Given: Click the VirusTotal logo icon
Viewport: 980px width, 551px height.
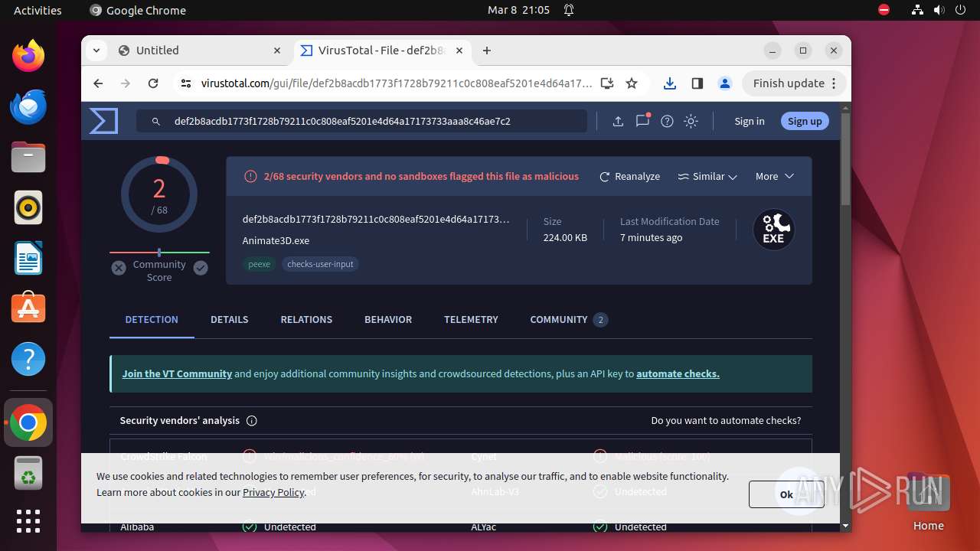Looking at the screenshot, I should pyautogui.click(x=103, y=121).
